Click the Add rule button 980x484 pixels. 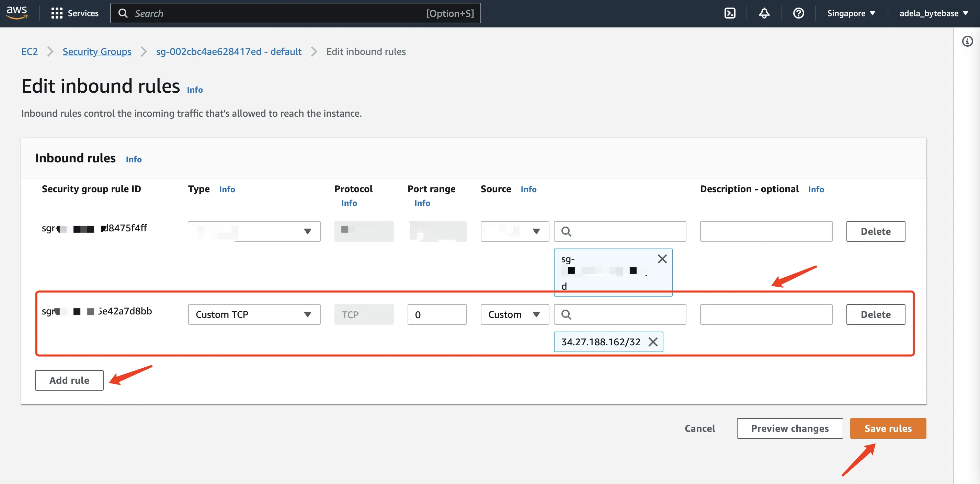pyautogui.click(x=69, y=380)
